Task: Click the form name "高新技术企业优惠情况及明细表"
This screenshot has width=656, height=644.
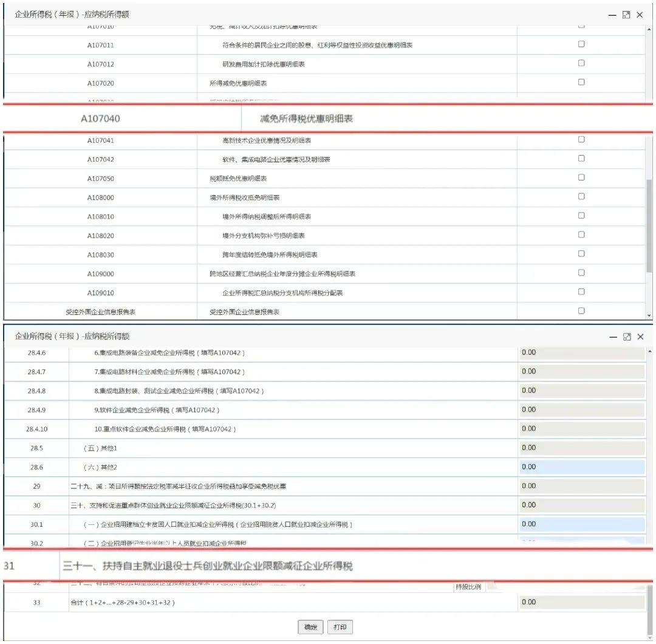Action: click(x=267, y=140)
